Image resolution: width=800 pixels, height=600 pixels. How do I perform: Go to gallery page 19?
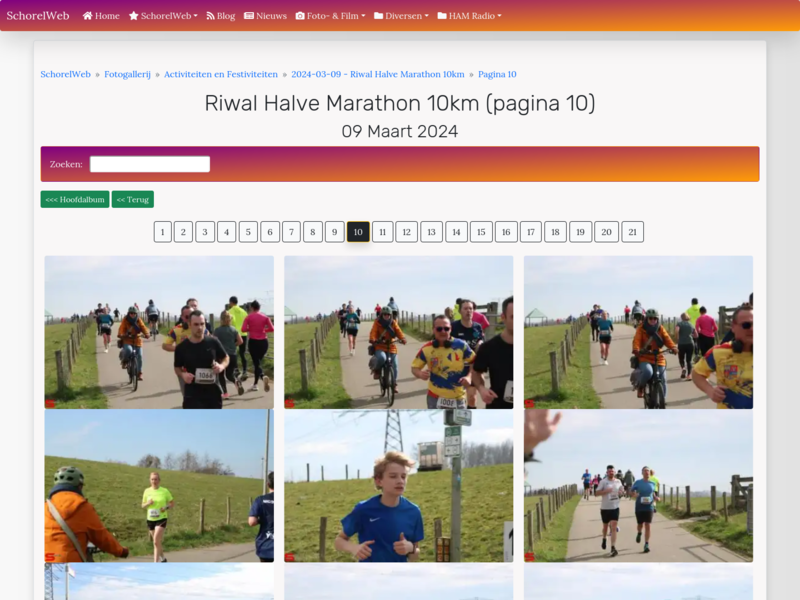coord(581,232)
